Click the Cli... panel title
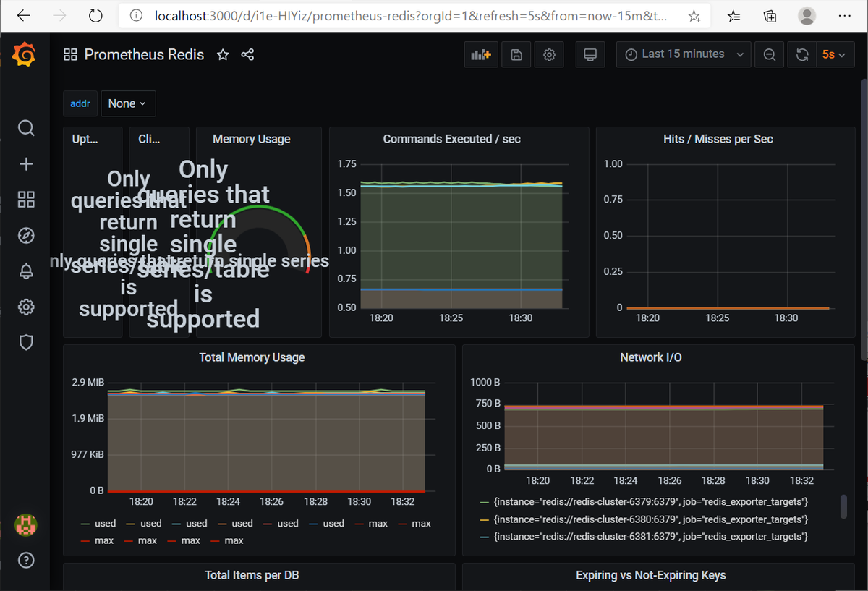 coord(149,139)
